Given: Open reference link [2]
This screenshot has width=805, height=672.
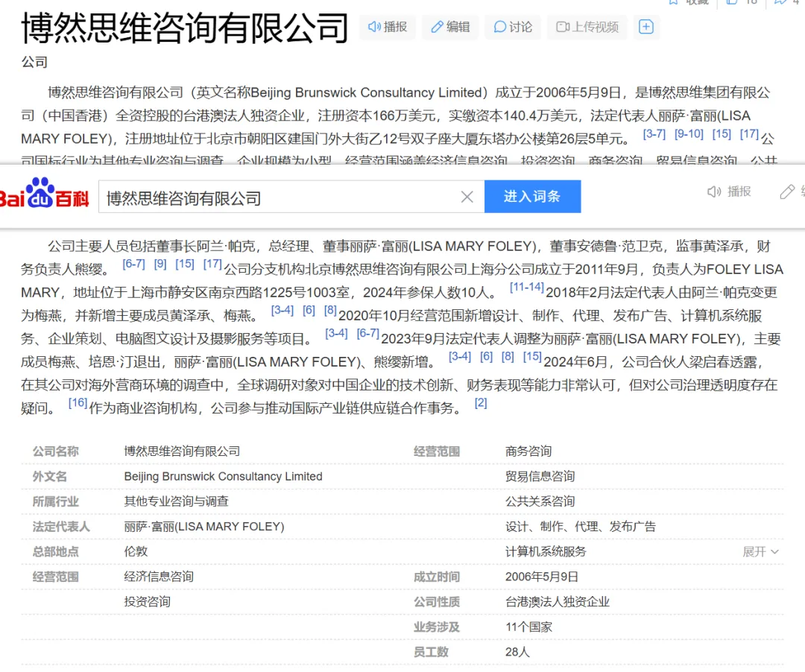Looking at the screenshot, I should 481,403.
